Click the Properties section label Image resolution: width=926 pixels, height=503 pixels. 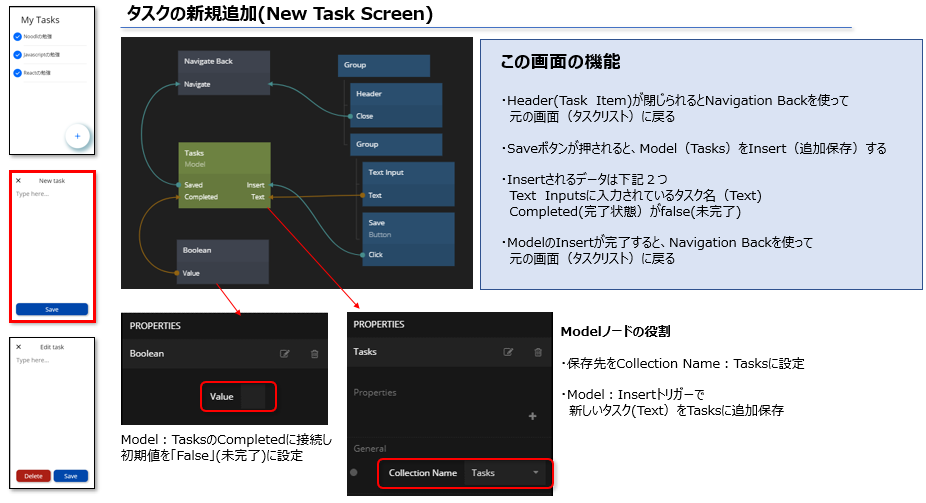(x=375, y=393)
